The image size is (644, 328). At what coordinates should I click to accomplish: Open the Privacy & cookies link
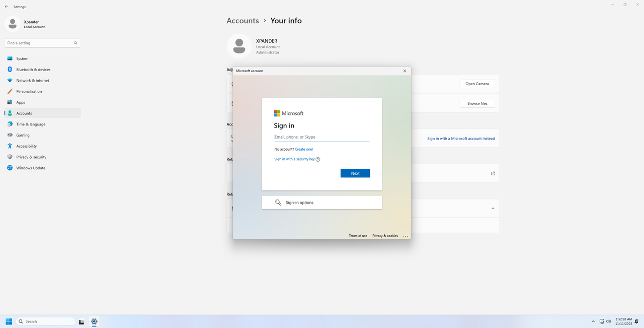pyautogui.click(x=385, y=236)
